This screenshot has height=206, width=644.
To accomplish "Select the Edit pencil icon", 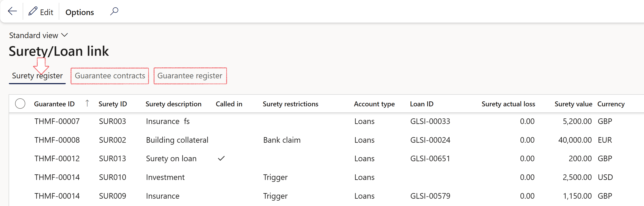I will point(41,11).
